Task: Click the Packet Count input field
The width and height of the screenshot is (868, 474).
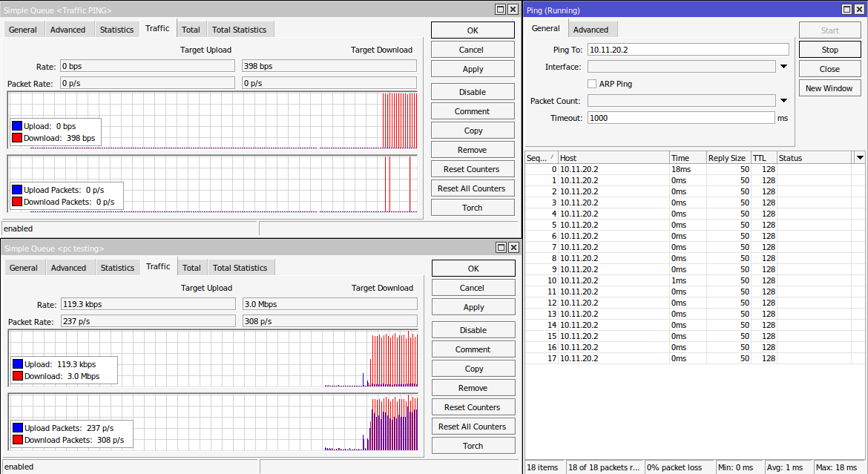Action: point(682,101)
